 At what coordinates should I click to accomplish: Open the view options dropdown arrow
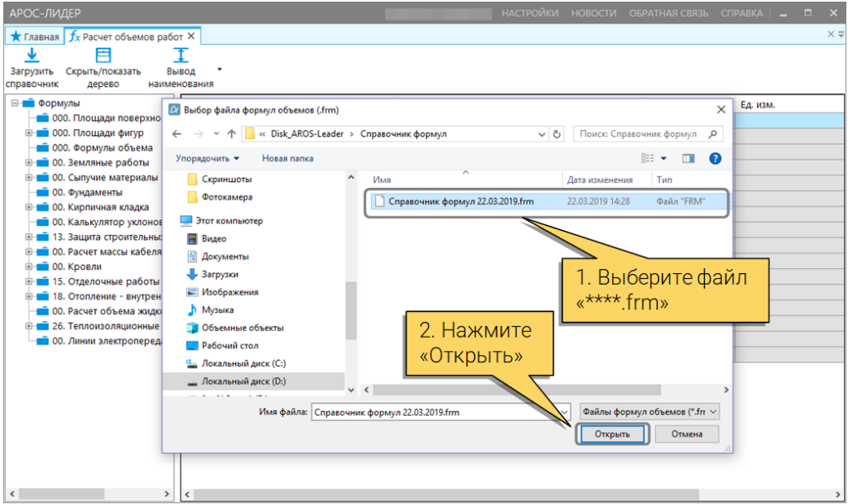663,158
